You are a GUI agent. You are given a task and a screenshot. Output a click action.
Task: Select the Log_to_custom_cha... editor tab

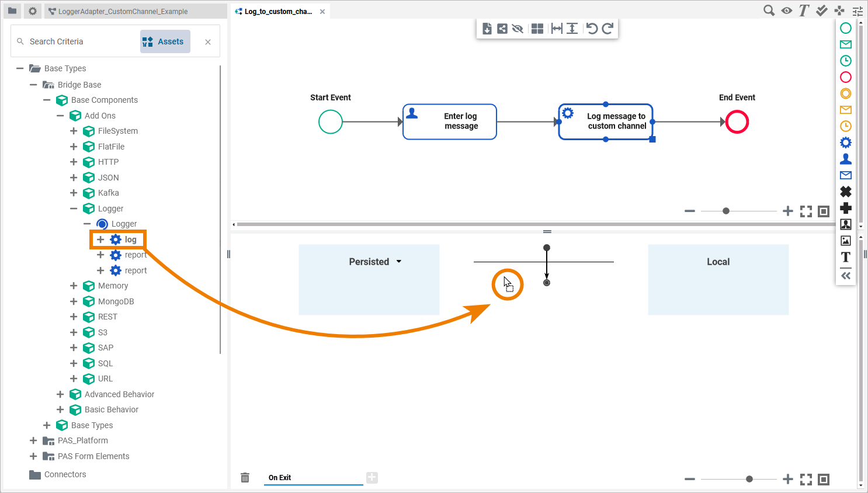point(277,11)
